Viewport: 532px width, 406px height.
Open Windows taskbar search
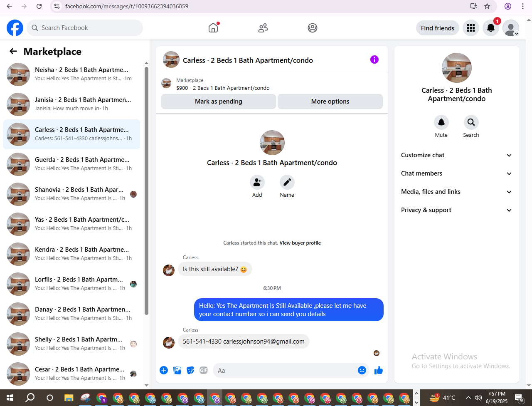tap(30, 398)
